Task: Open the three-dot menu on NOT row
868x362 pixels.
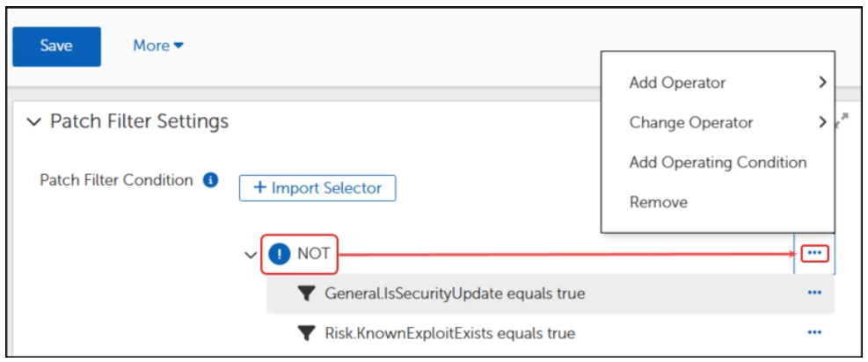Action: 814,253
